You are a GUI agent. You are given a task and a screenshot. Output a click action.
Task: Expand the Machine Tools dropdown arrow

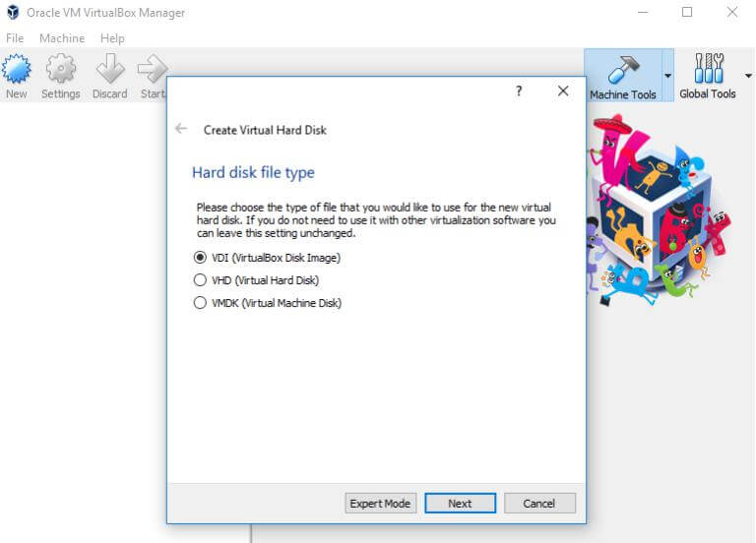[667, 76]
